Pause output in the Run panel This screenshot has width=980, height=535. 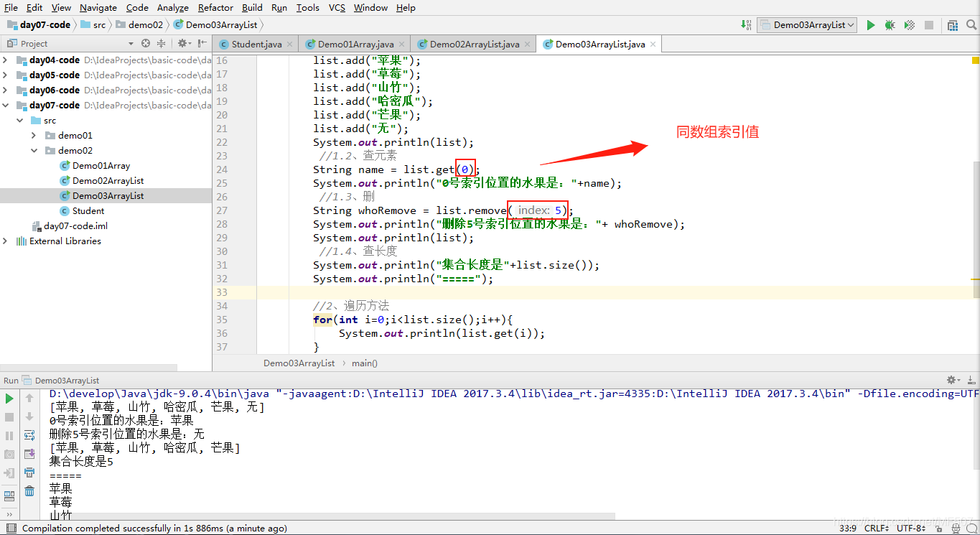(x=9, y=436)
